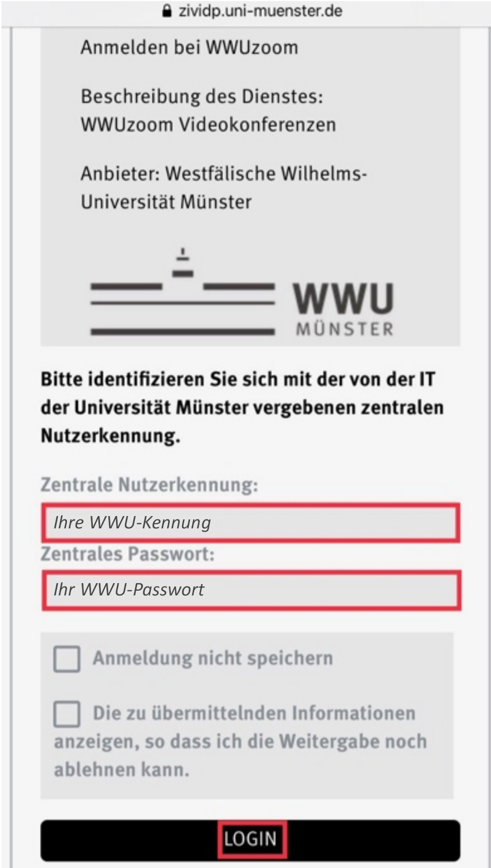Click the "Anmelden bei WWUzoom" heading
The width and height of the screenshot is (491, 868).
(189, 48)
